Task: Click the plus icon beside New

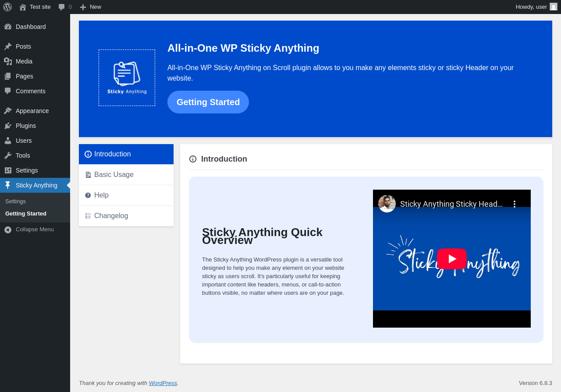Action: click(83, 7)
